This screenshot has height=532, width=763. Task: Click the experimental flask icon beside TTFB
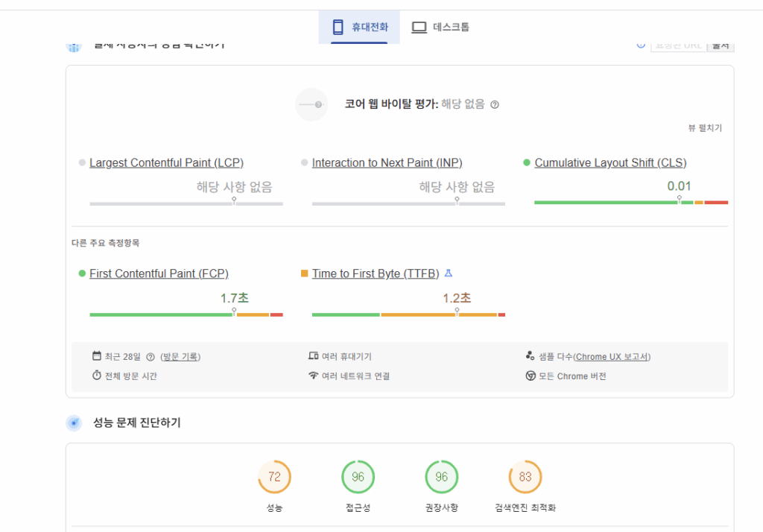pyautogui.click(x=449, y=273)
